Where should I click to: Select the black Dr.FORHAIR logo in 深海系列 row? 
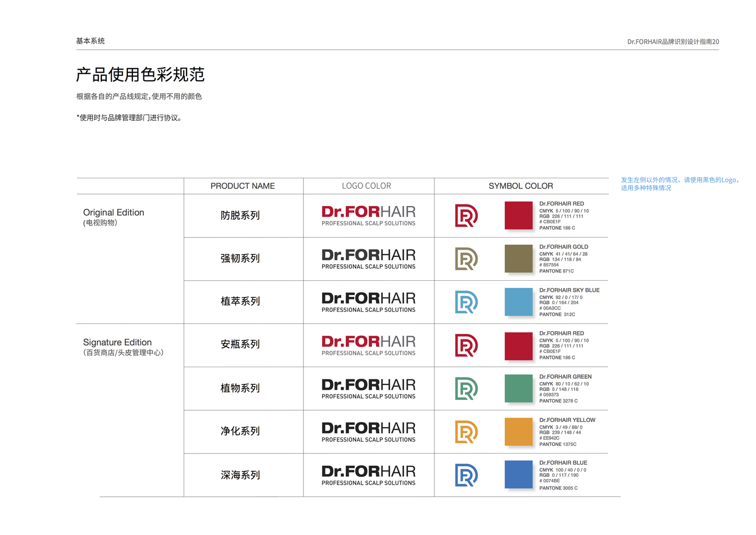click(369, 475)
